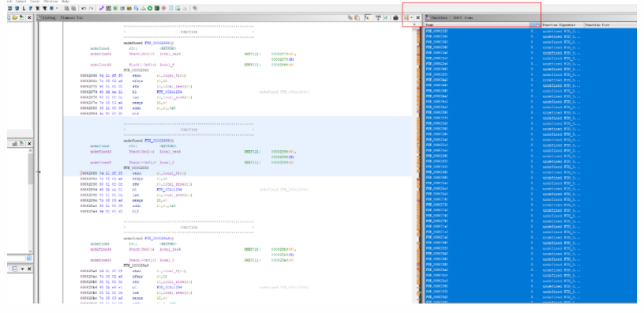Click the collapse icon in the bottom-left panel header
The height and width of the screenshot is (313, 644).
point(15,269)
